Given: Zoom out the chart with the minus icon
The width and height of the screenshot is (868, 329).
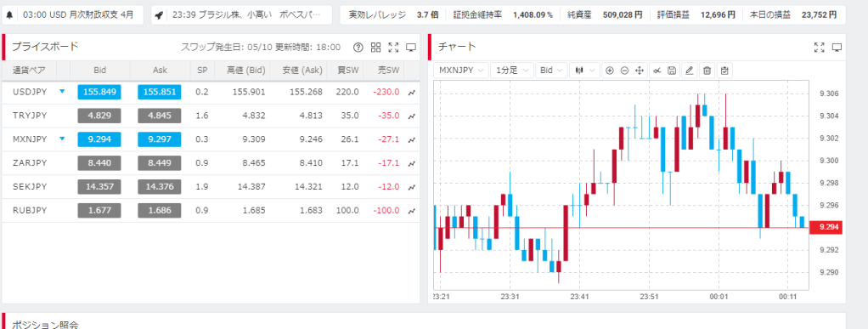Looking at the screenshot, I should pyautogui.click(x=624, y=71).
